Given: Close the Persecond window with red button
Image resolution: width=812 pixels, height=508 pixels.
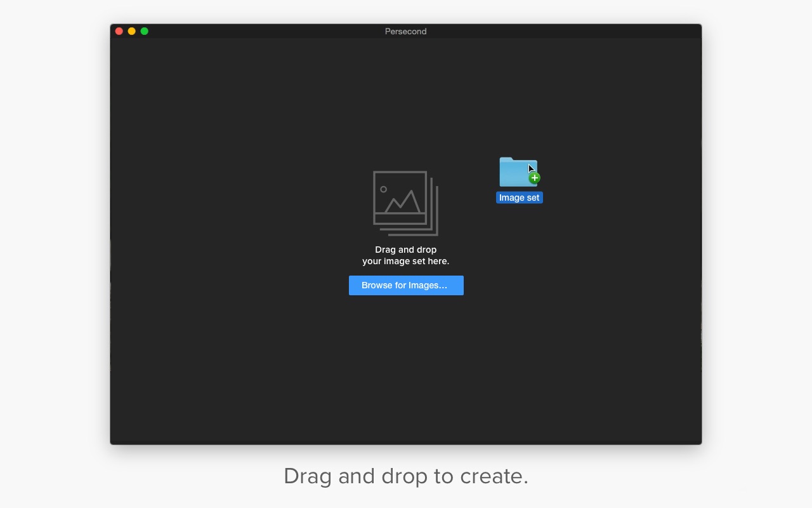Looking at the screenshot, I should [x=119, y=31].
